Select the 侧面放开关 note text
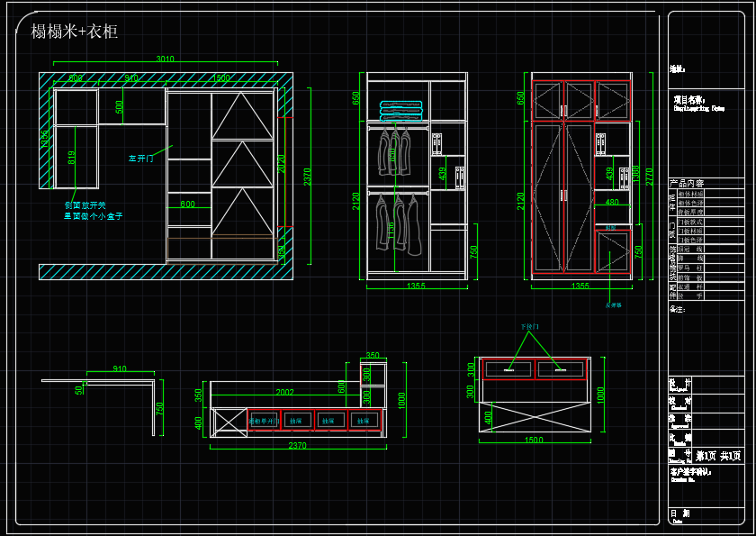The image size is (756, 536). point(85,205)
